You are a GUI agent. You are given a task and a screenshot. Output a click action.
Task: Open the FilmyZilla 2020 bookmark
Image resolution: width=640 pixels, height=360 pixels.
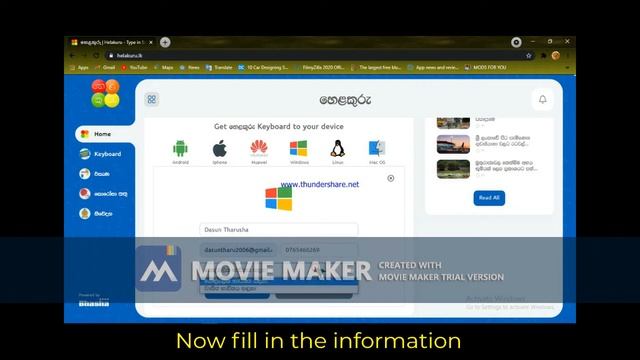319,67
